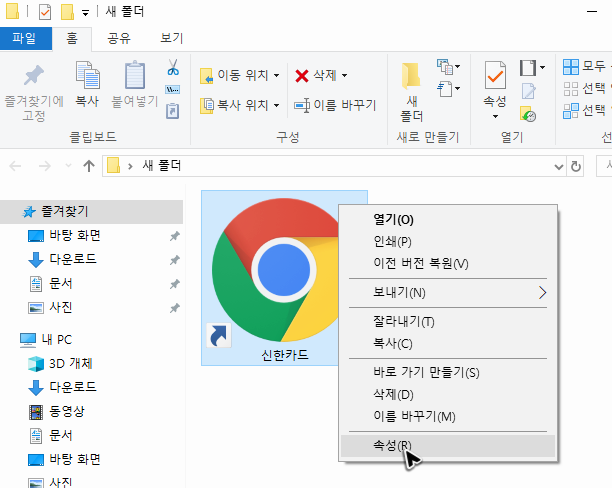The width and height of the screenshot is (612, 488).
Task: Click the address bar path 새 폴더
Action: [x=162, y=166]
